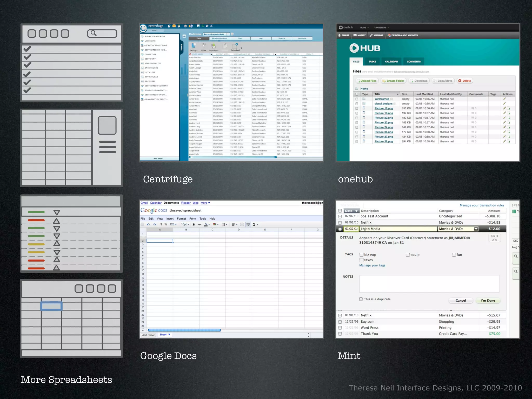532x399 pixels.
Task: Close the Recent Login Activity dataview with X
Action: click(x=232, y=34)
